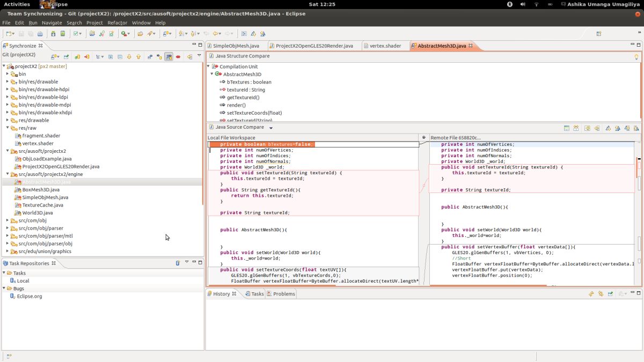Image resolution: width=644 pixels, height=362 pixels.
Task: Toggle the small arrow button beside Remote File header
Action: click(x=424, y=138)
